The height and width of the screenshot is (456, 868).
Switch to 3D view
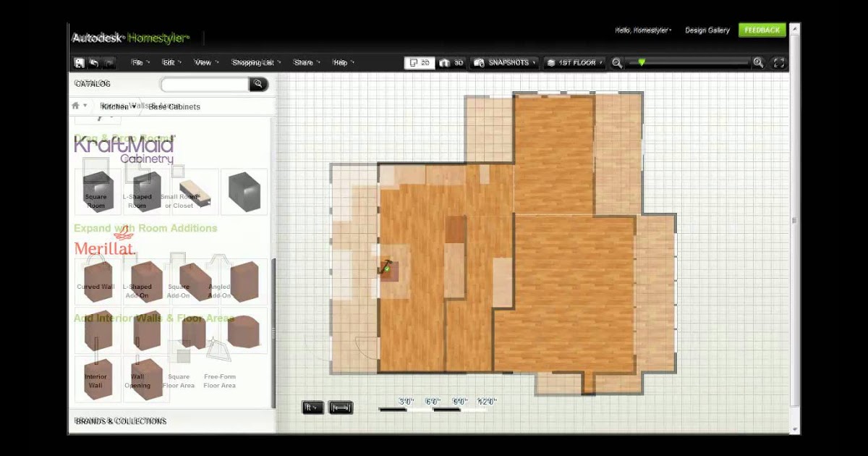[x=451, y=63]
